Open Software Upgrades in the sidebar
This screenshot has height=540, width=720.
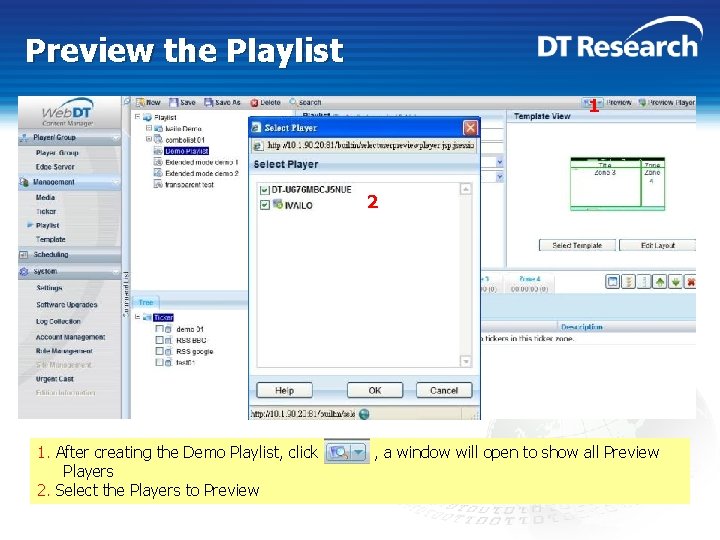[67, 304]
